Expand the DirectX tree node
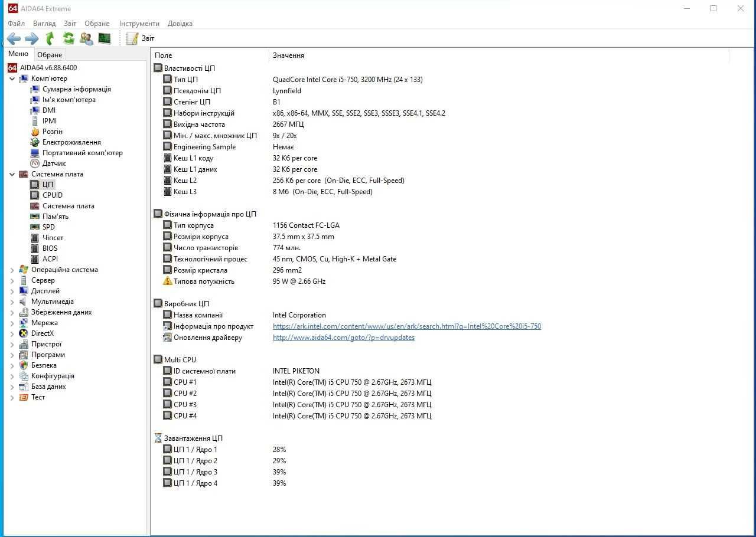The width and height of the screenshot is (756, 537). click(x=12, y=333)
